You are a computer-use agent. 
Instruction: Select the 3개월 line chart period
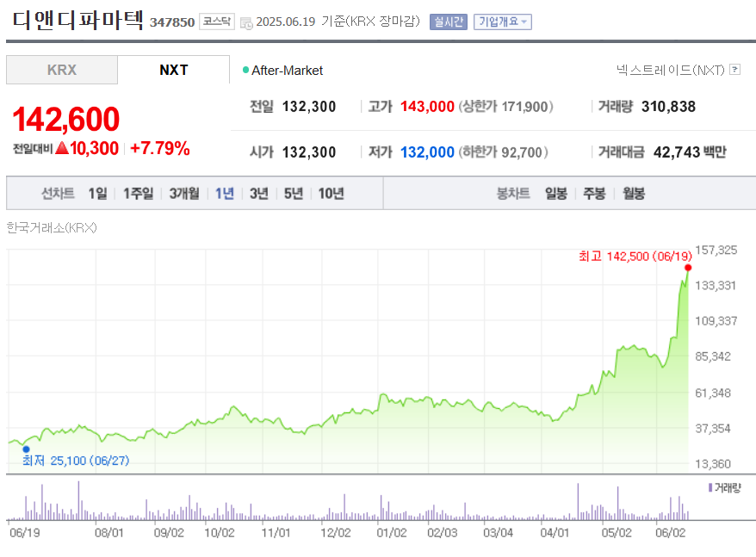pyautogui.click(x=184, y=194)
